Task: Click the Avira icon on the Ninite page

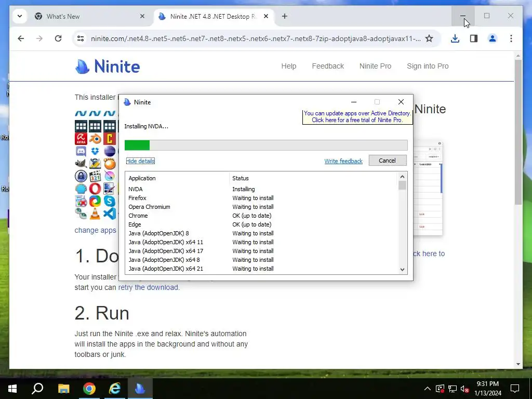Action: (x=81, y=139)
